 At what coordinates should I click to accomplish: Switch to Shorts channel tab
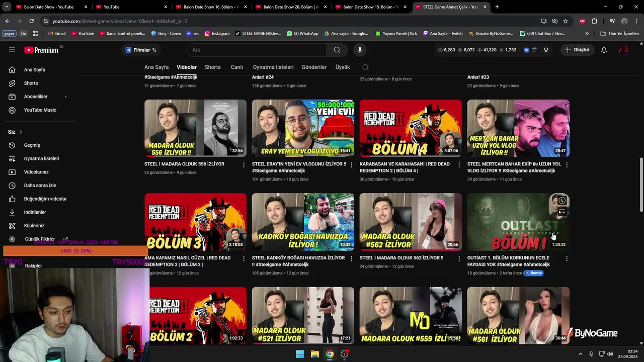point(212,67)
